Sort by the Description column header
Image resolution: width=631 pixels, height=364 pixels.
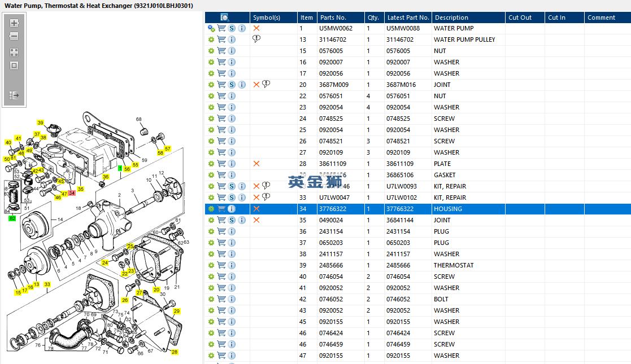(x=468, y=17)
